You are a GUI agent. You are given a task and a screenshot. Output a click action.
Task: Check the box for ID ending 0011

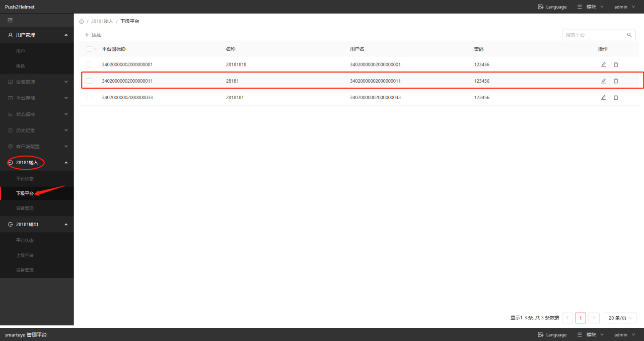coord(89,81)
